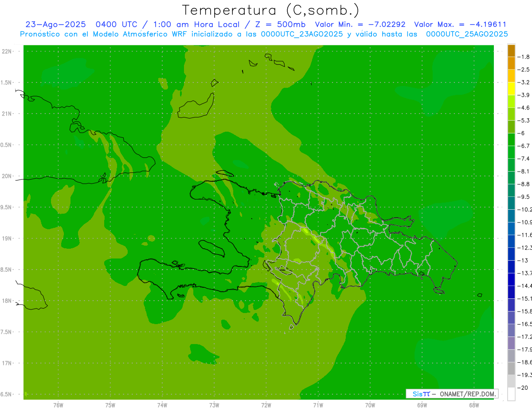532x411 pixels.
Task: Select the 'Z = 500mb' level text
Action: coord(279,24)
